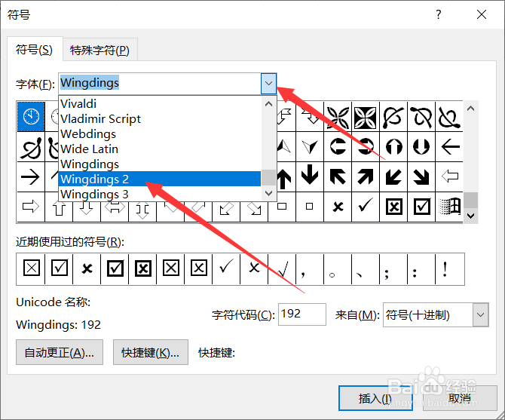Select the bold down-left diagonal arrow
This screenshot has height=420, width=505.
[x=393, y=176]
